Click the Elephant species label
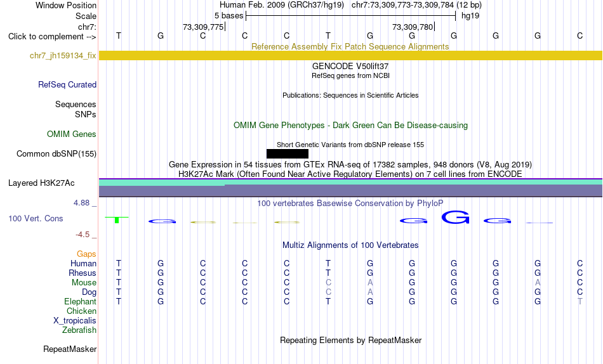 click(x=80, y=302)
